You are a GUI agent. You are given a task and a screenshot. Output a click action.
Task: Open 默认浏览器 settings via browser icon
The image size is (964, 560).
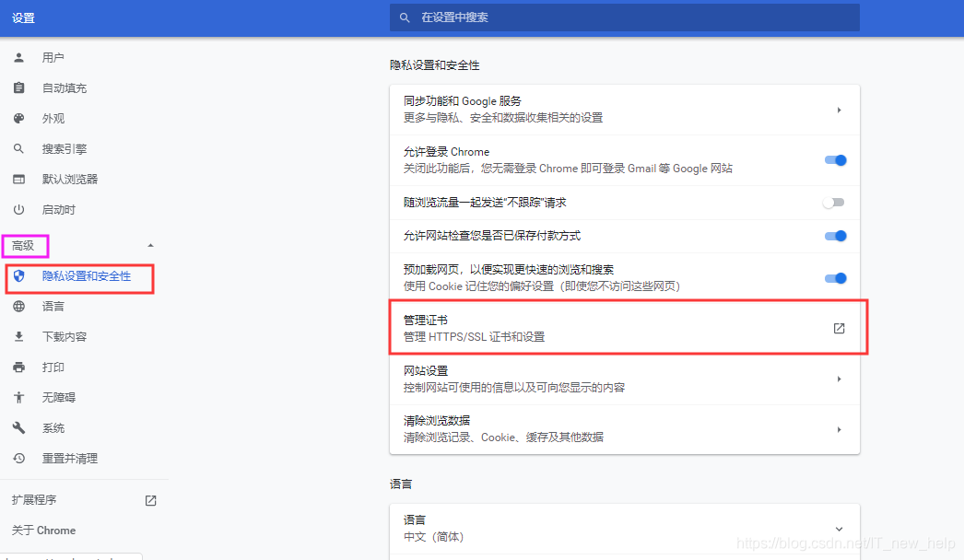click(20, 179)
